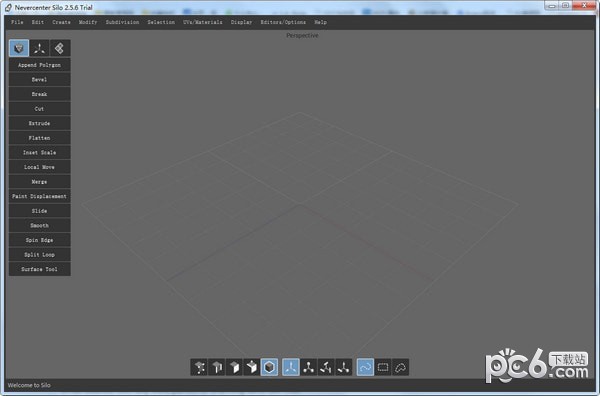Click the Silo app icon in title bar
This screenshot has height=396, width=600.
click(8, 7)
